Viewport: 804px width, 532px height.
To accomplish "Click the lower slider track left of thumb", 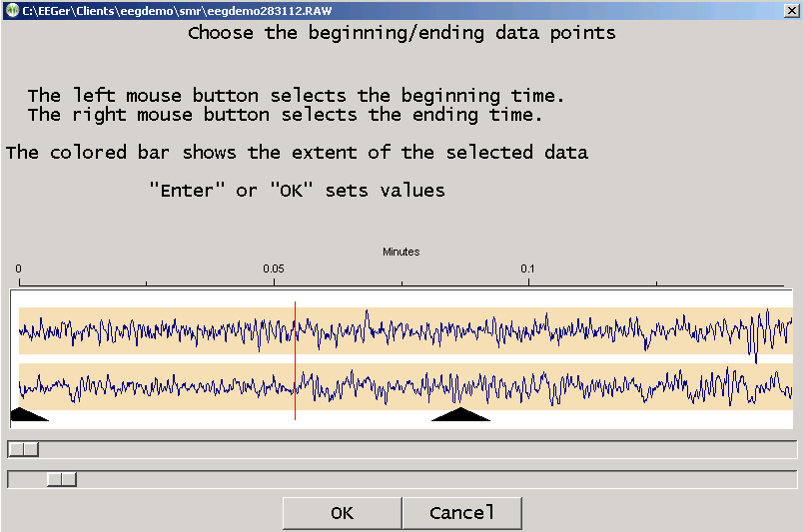I will 27,480.
